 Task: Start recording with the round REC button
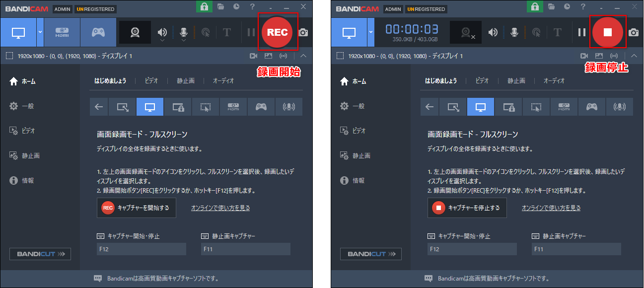tap(278, 32)
